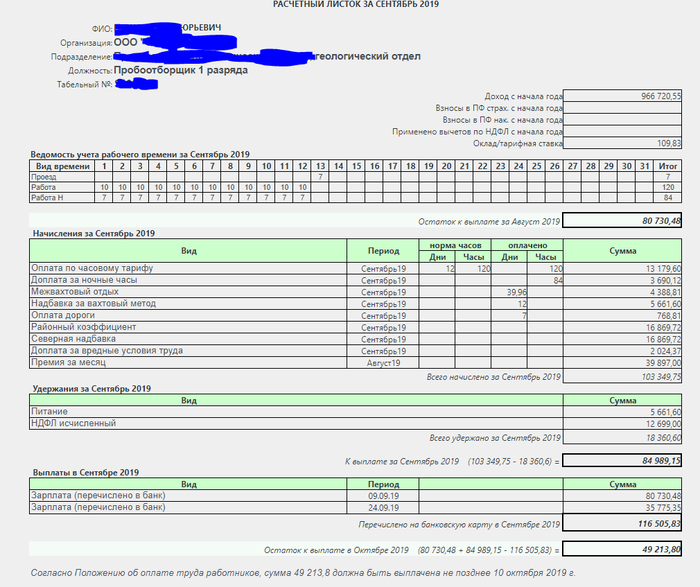Screen dimensions: 700x587
Task: Click the bonus amount 39 897,00
Action: click(663, 363)
